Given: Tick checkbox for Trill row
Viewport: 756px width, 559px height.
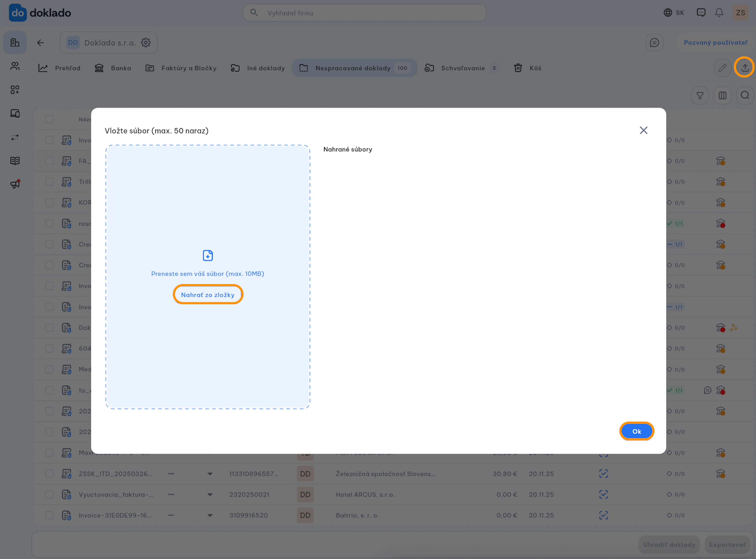Looking at the screenshot, I should tap(49, 182).
